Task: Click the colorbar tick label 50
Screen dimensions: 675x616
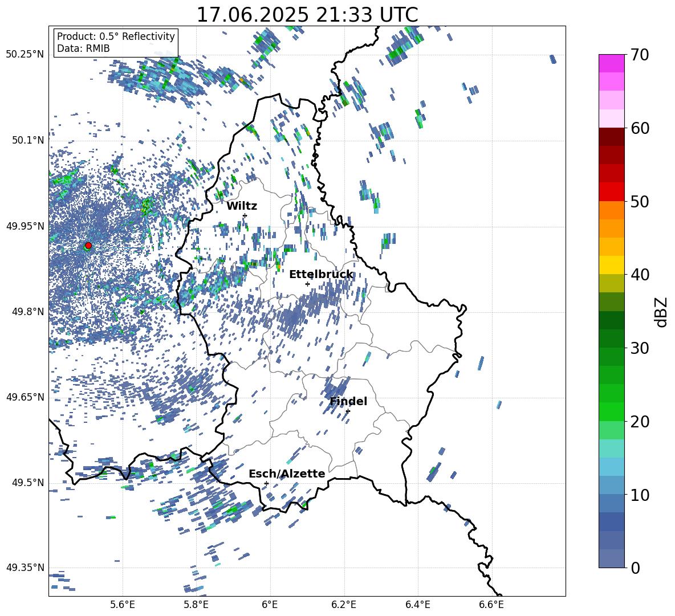Action: 640,201
